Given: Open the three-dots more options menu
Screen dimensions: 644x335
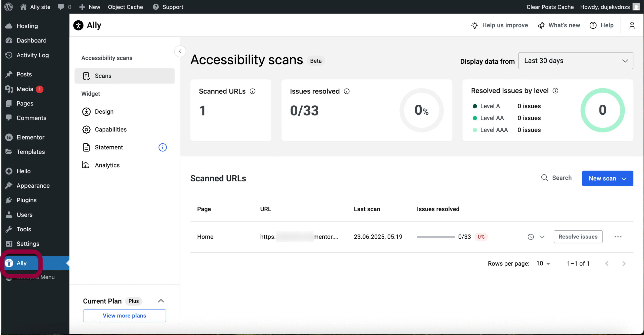Looking at the screenshot, I should [x=618, y=237].
